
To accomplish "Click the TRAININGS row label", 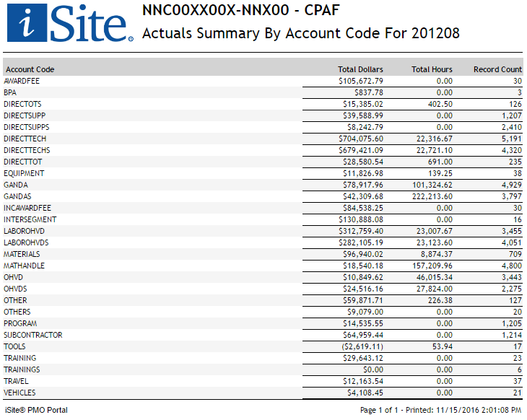I will [x=22, y=369].
